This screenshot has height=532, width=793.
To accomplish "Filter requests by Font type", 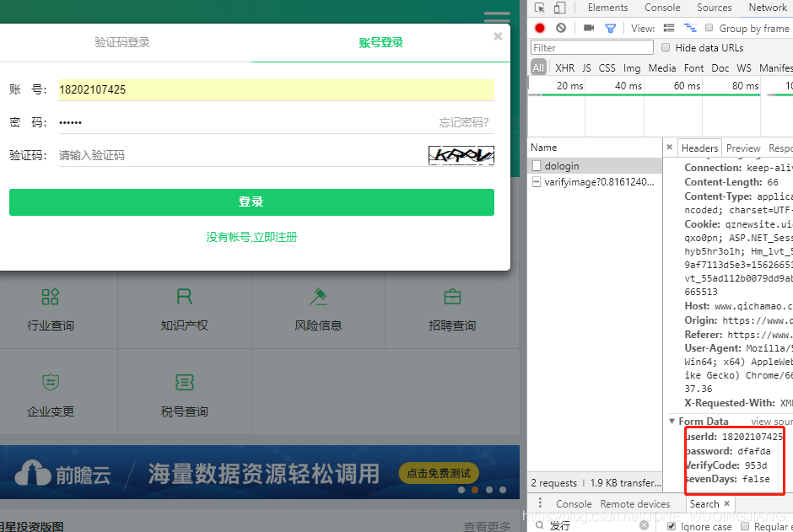I will coord(693,67).
